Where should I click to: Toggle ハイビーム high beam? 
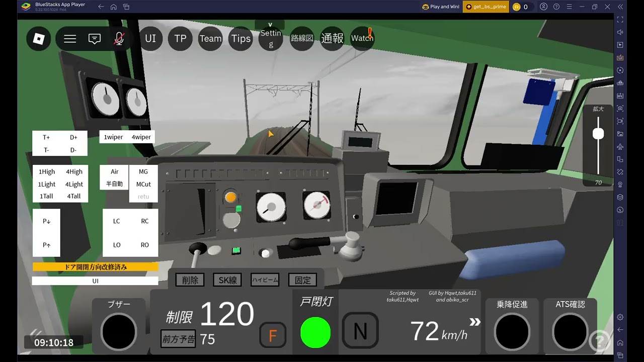(265, 280)
